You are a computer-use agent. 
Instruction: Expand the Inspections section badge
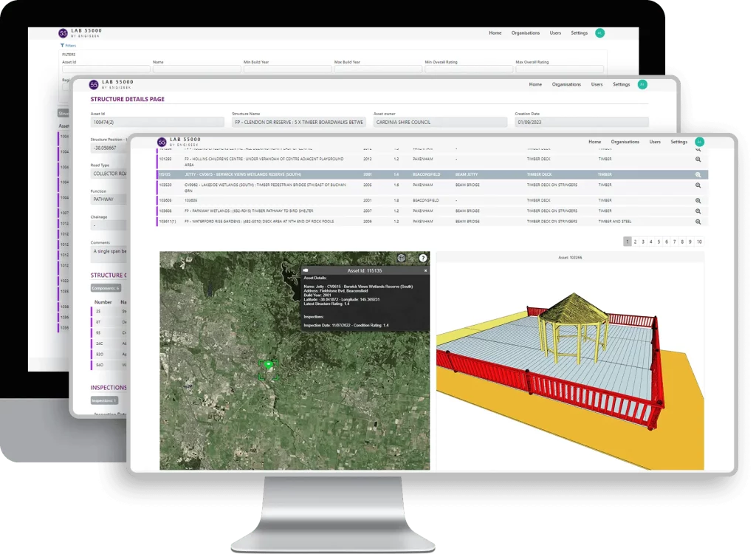pos(104,400)
